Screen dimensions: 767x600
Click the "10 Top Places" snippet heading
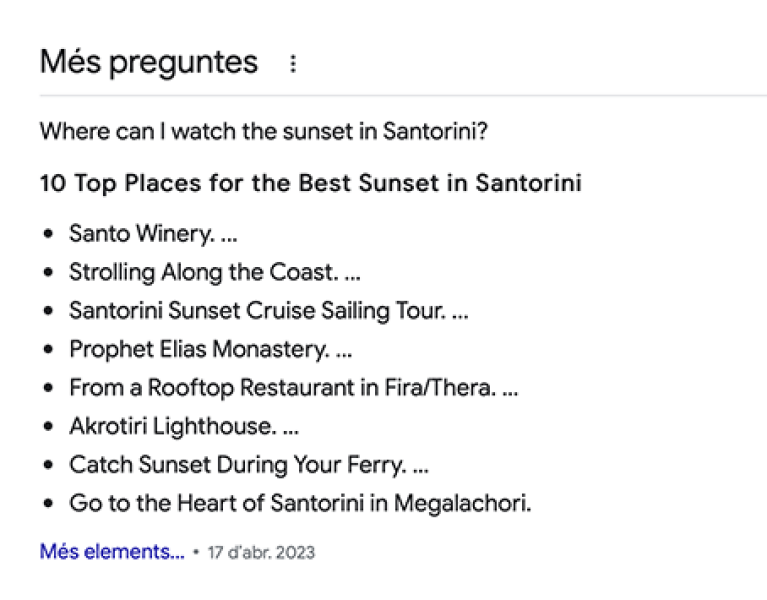(310, 184)
